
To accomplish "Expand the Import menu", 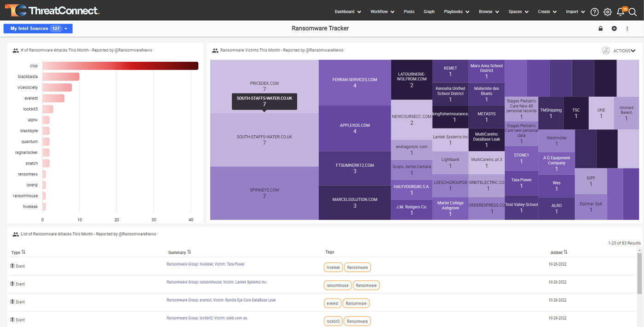I will pos(575,12).
